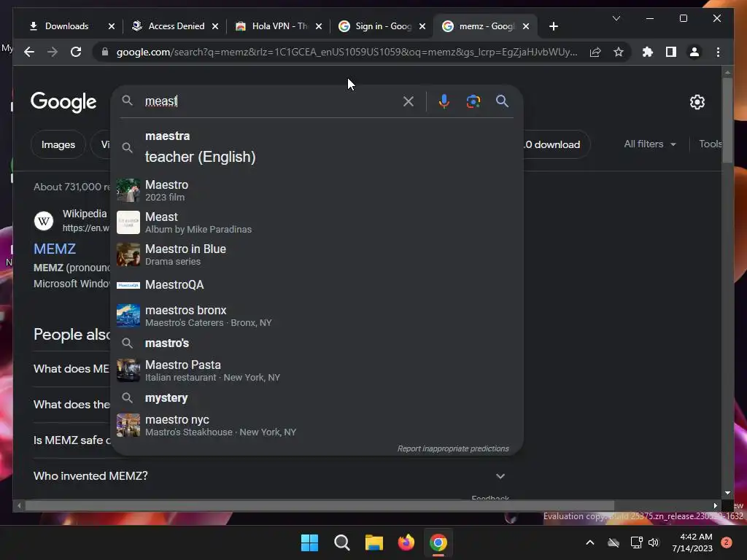Select 'mystery' suggestion
Screen dimensions: 747x560
point(317,397)
